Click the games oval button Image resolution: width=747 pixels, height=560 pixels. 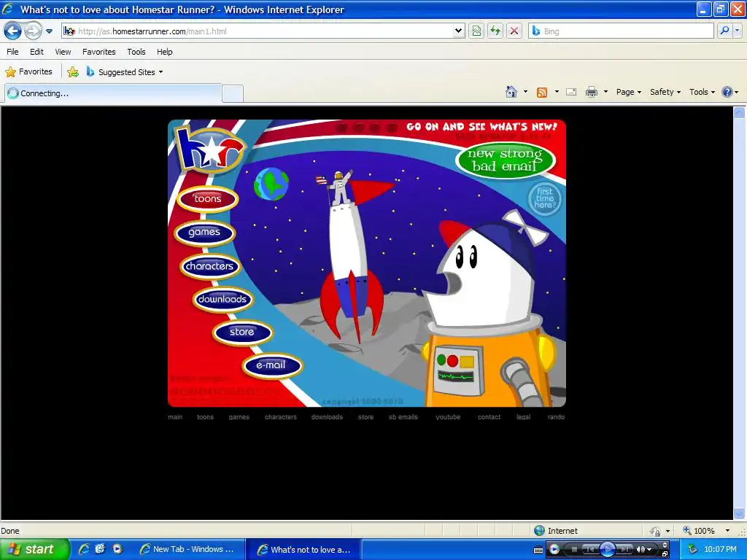204,233
